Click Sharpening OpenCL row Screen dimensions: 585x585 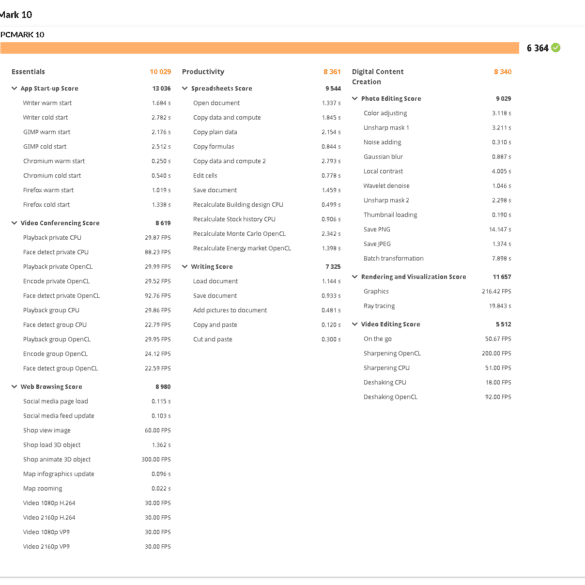click(x=437, y=353)
